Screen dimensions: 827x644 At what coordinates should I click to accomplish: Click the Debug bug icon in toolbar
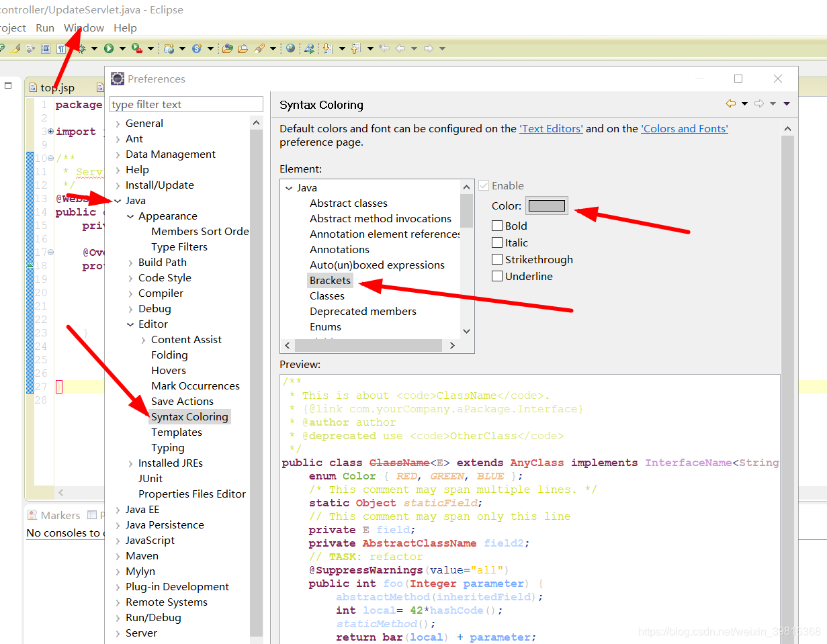(x=81, y=48)
